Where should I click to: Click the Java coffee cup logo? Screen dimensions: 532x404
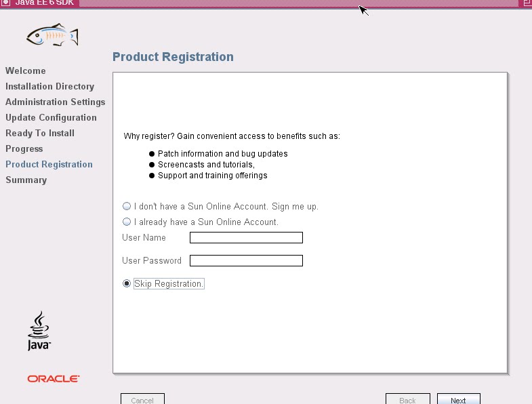(x=39, y=331)
